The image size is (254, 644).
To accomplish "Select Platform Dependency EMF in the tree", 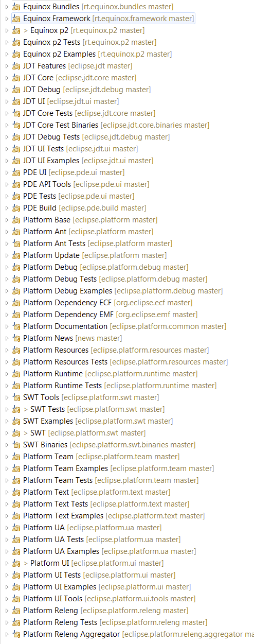I will [68, 315].
